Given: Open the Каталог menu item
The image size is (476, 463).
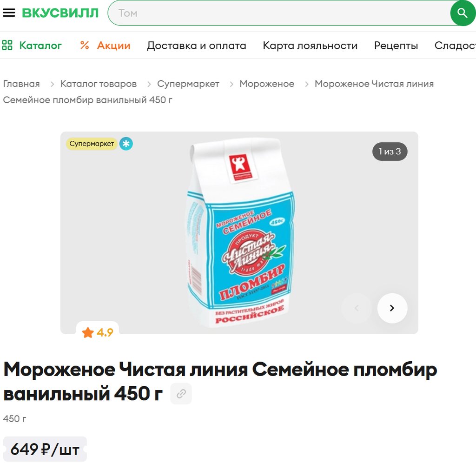Looking at the screenshot, I should pos(40,46).
